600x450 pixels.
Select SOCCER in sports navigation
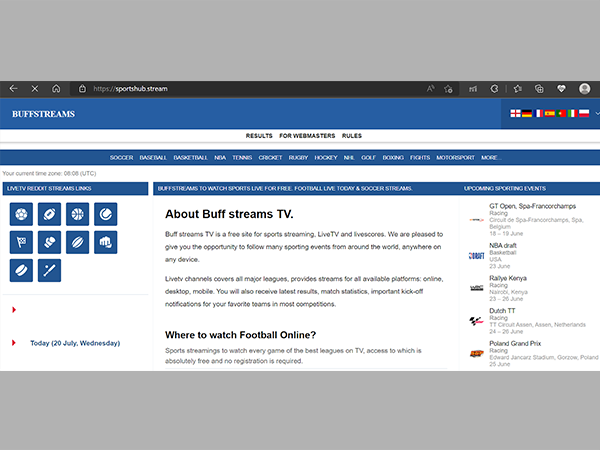[121, 158]
